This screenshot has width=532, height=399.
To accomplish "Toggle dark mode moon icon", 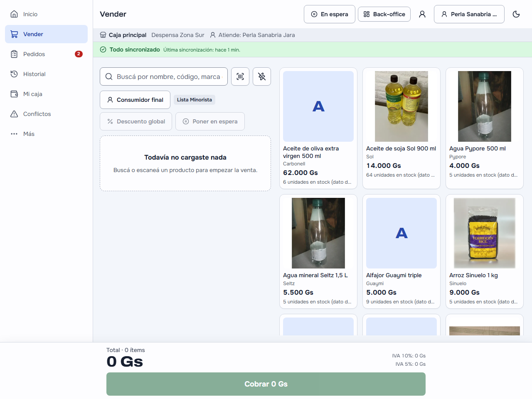I will click(516, 14).
